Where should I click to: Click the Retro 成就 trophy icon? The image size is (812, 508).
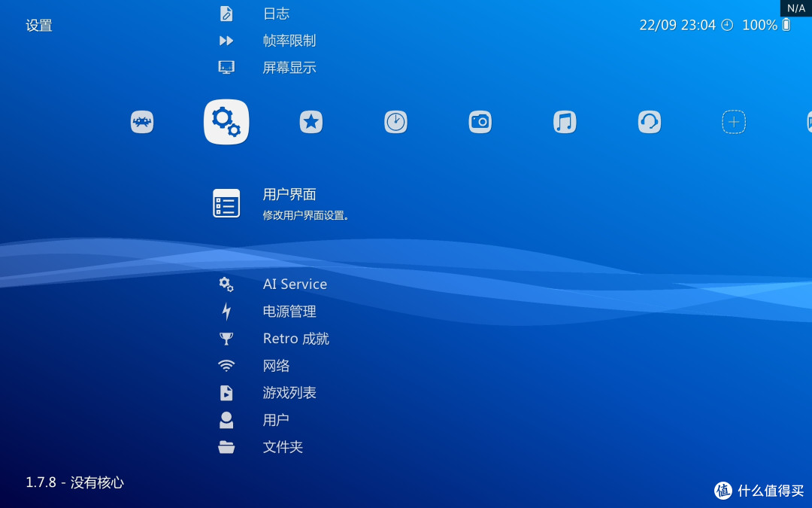tap(226, 339)
